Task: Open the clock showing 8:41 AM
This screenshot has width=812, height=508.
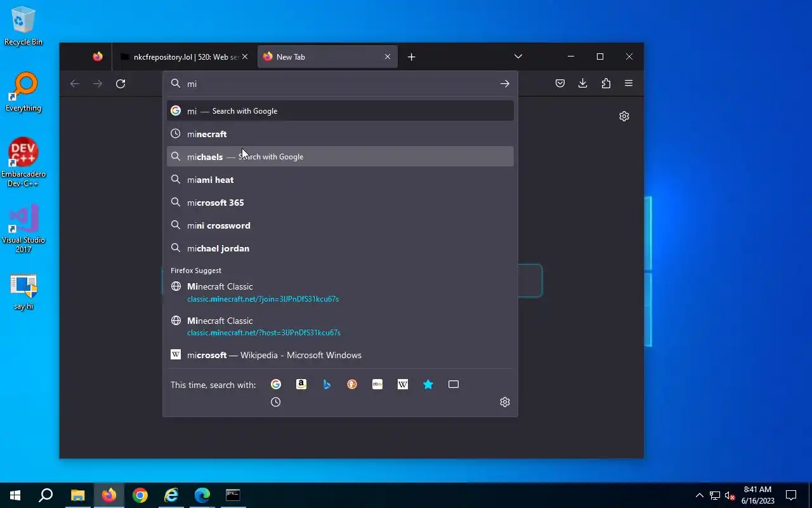Action: [x=757, y=495]
